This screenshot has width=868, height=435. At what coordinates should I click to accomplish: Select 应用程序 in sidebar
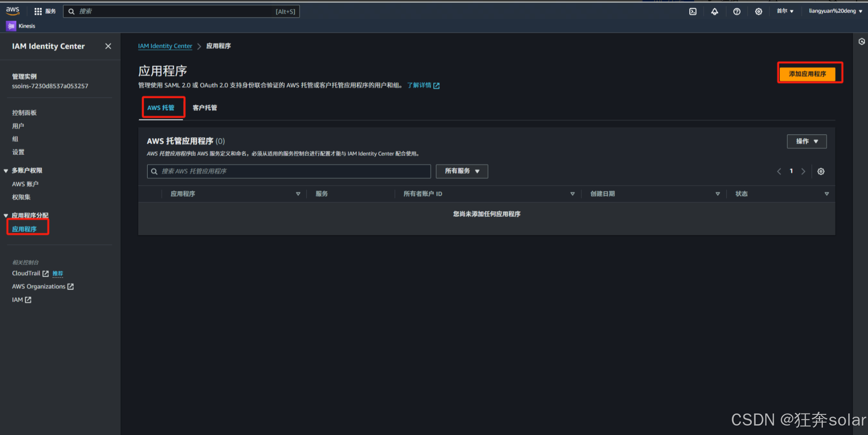click(x=25, y=229)
